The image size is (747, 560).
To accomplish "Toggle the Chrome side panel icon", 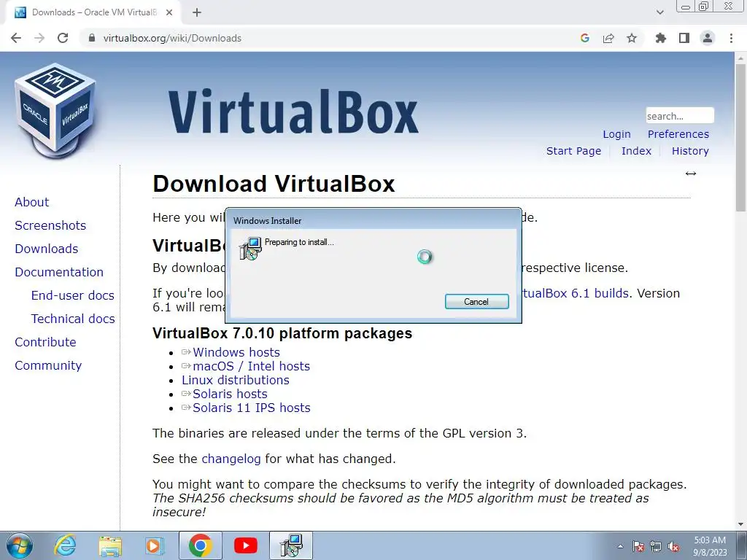I will coord(684,38).
